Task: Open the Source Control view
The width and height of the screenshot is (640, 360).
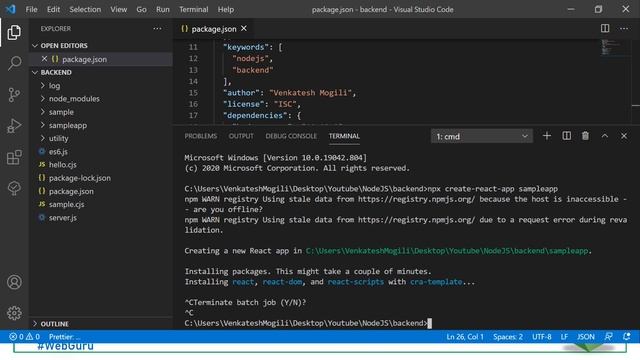Action: tap(14, 95)
